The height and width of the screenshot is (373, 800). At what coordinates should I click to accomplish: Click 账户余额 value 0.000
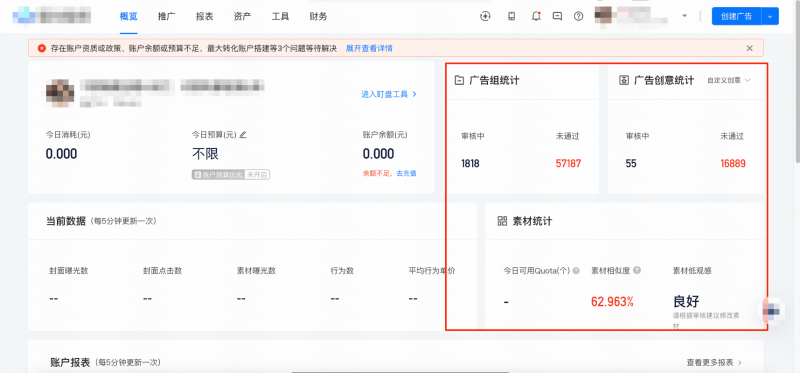coord(379,154)
